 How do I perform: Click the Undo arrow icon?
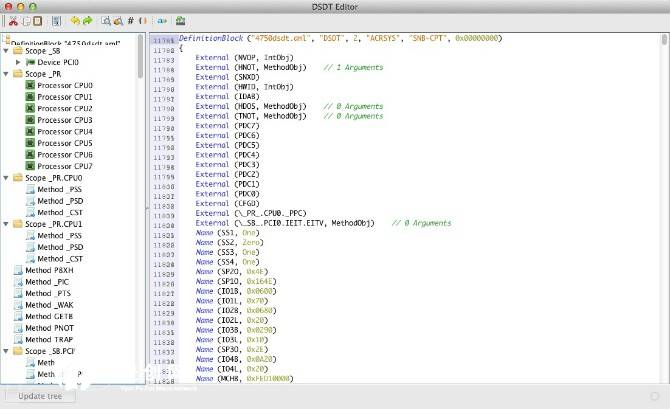tap(75, 20)
